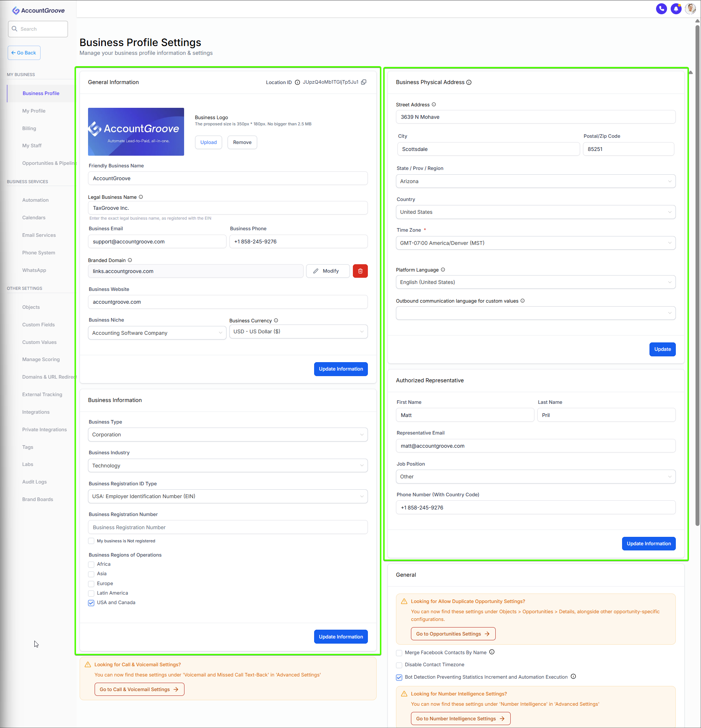Click the Business Registration Number field
The width and height of the screenshot is (701, 728).
228,527
